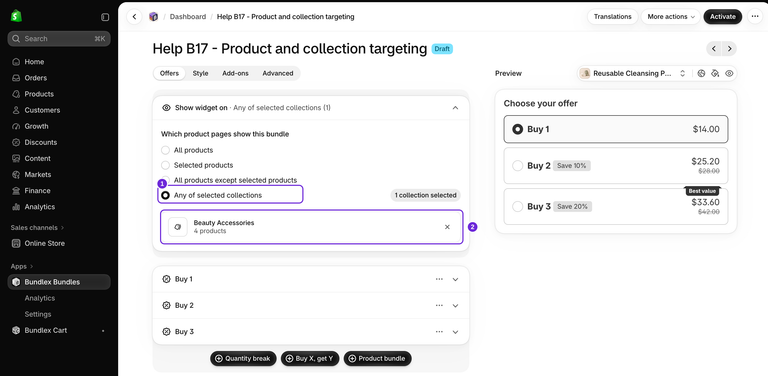
Task: Select the Selected products radio option
Action: (x=166, y=165)
